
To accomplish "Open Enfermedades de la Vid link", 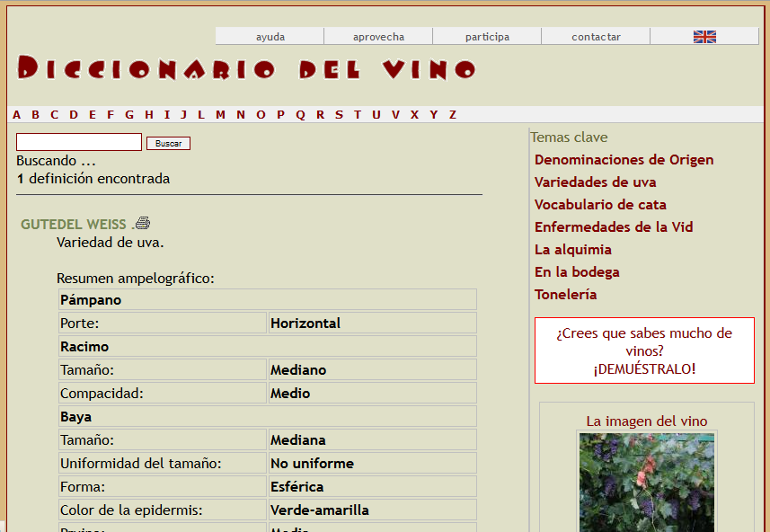I will [x=614, y=227].
